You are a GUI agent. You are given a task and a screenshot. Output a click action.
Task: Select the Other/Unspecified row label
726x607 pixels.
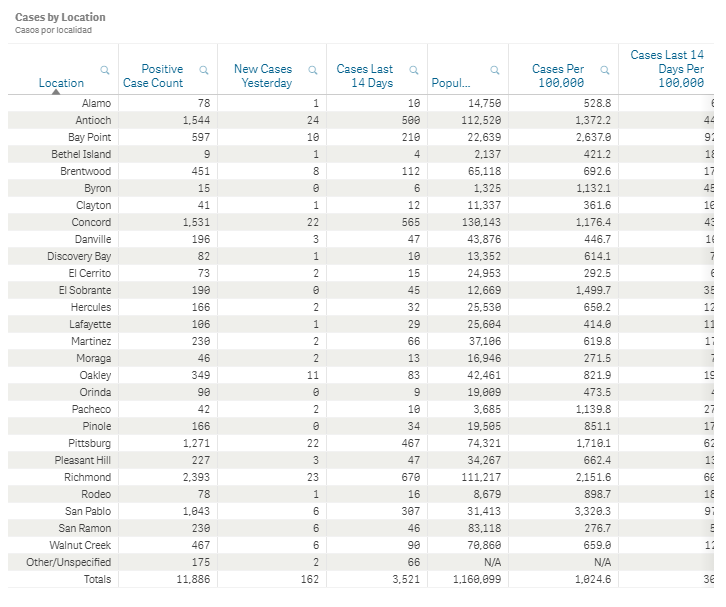[69, 563]
